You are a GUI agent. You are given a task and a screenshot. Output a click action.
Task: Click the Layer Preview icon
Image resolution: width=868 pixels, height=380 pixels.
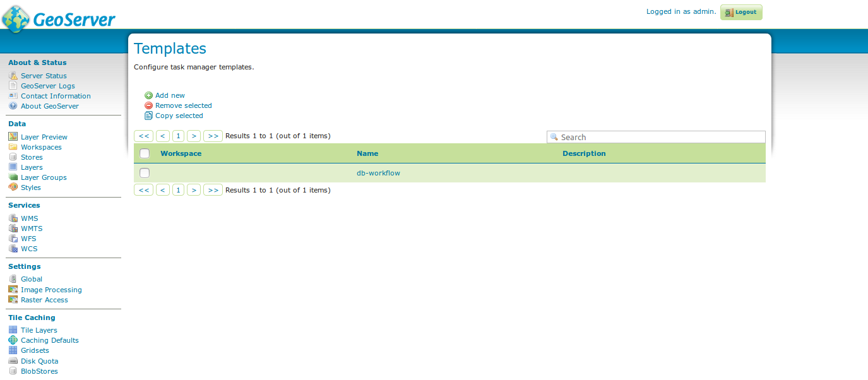click(x=13, y=137)
